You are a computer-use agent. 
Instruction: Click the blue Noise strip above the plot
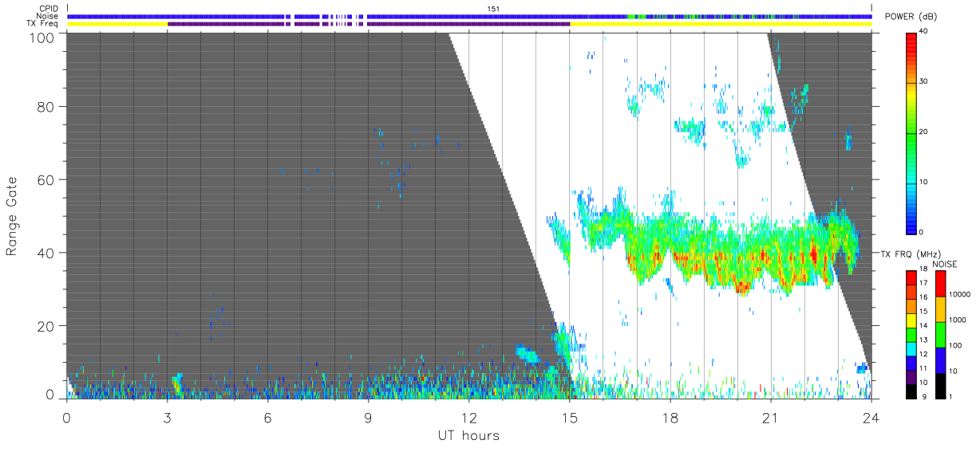[x=469, y=16]
